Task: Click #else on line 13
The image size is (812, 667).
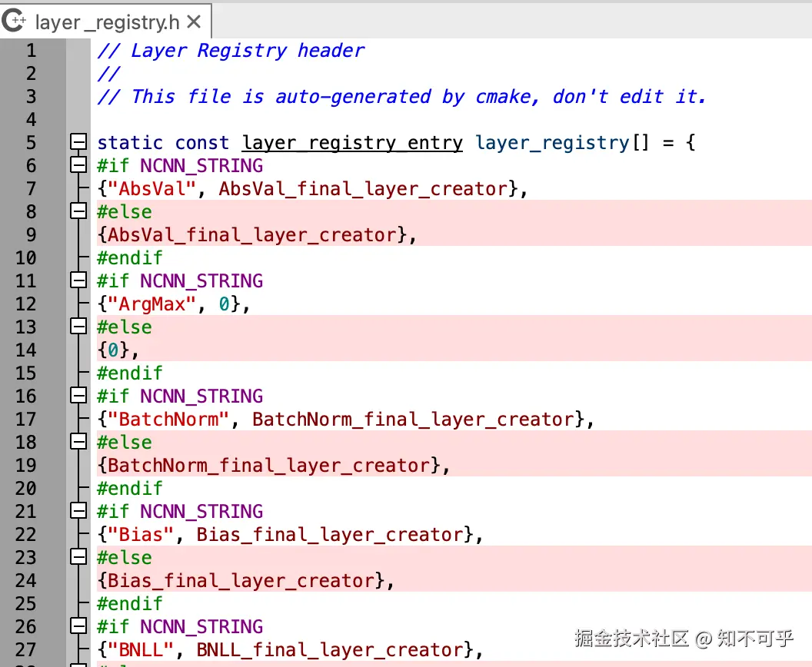Action: coord(125,327)
